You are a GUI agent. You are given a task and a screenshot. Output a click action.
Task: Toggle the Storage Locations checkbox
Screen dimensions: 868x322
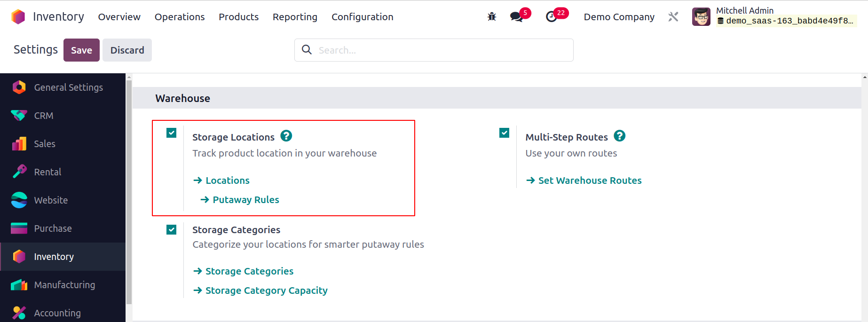click(x=172, y=133)
